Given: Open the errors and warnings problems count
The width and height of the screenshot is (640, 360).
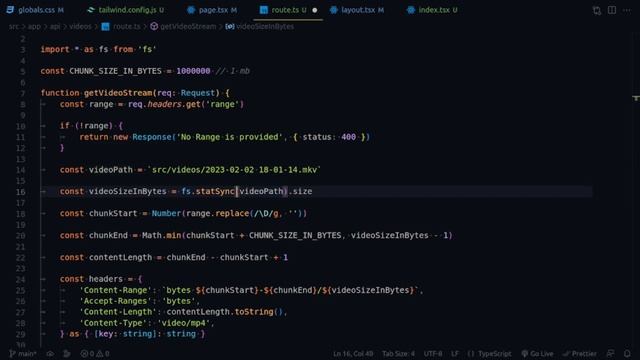Looking at the screenshot, I should click(x=95, y=354).
